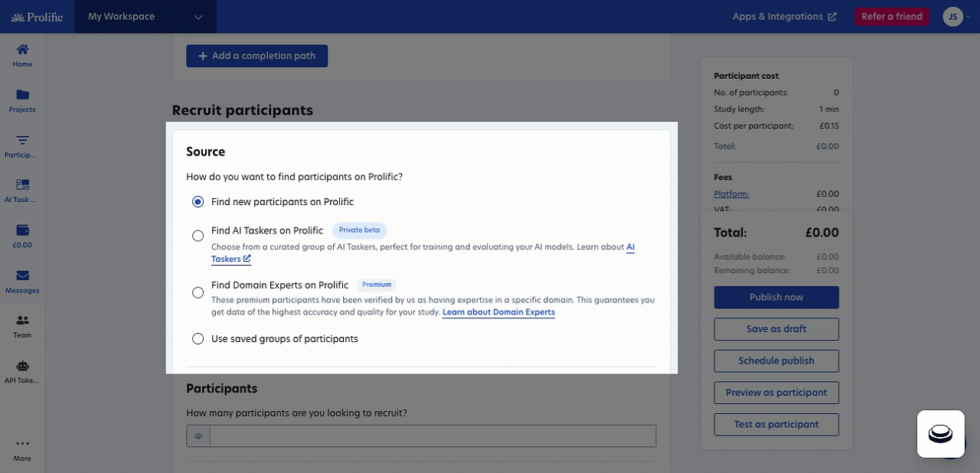Open Apps & Integrations
The width and height of the screenshot is (980, 473).
[784, 16]
